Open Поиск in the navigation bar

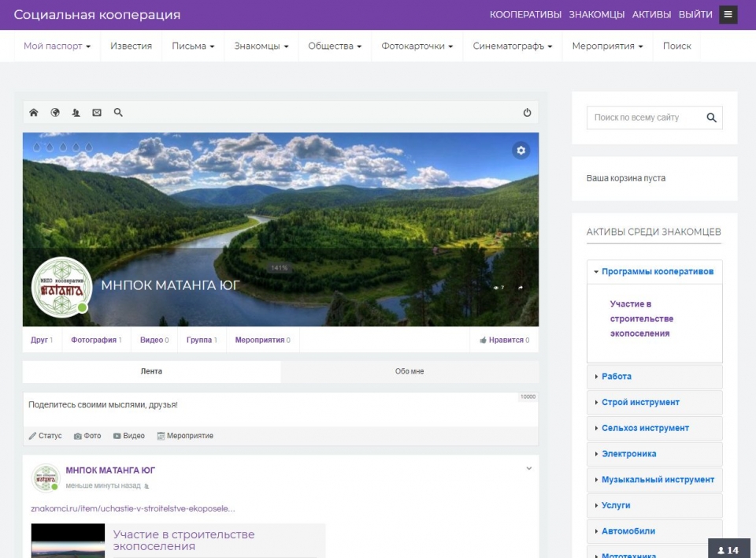pyautogui.click(x=677, y=46)
